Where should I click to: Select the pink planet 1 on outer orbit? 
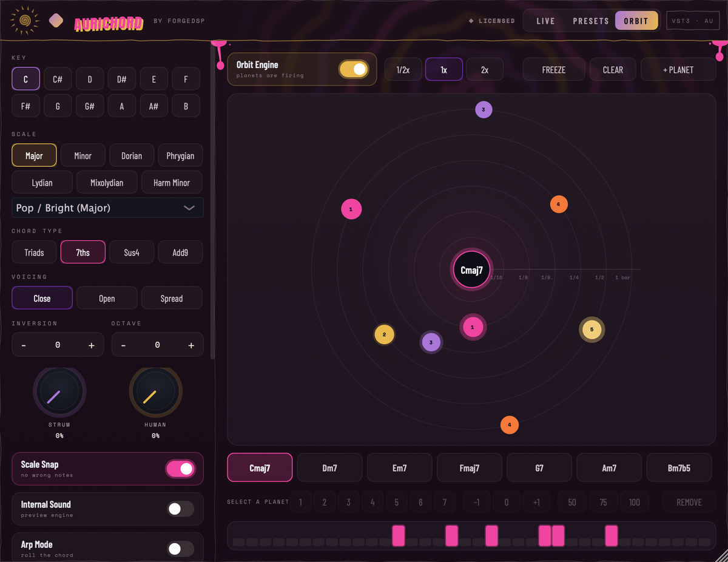pyautogui.click(x=351, y=209)
